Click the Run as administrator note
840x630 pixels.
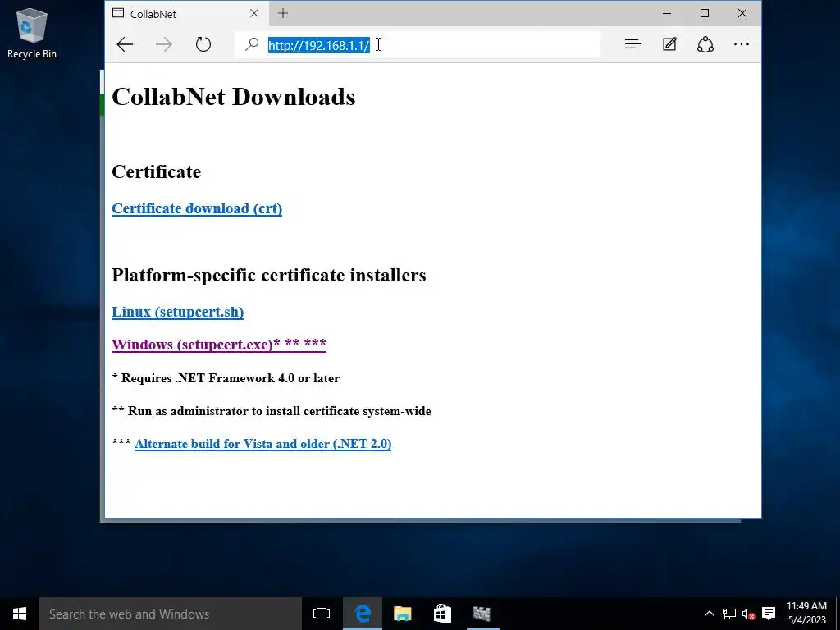click(272, 411)
